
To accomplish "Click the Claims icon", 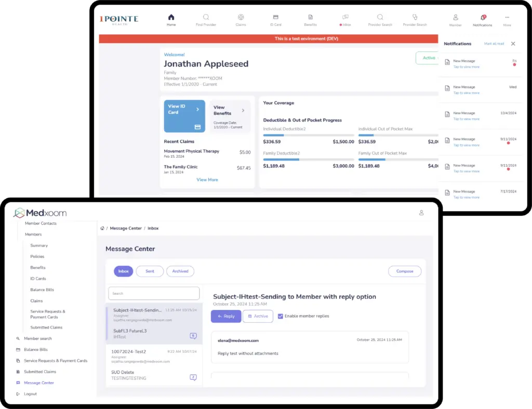I will (241, 17).
